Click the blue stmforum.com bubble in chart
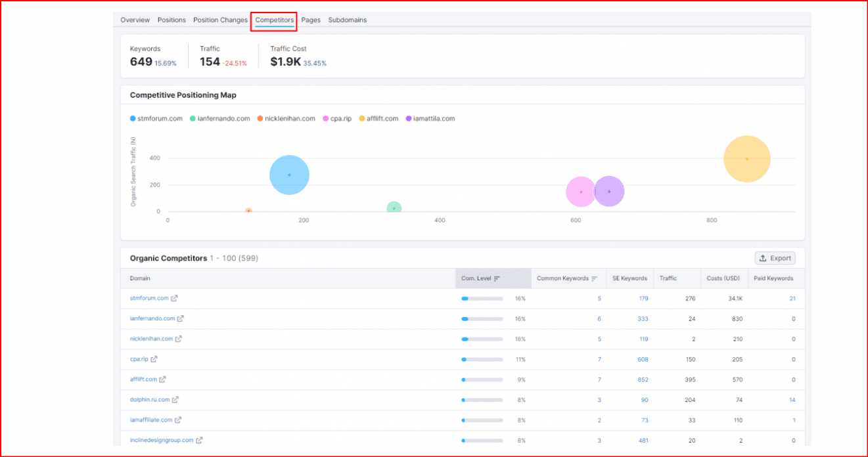 point(289,175)
